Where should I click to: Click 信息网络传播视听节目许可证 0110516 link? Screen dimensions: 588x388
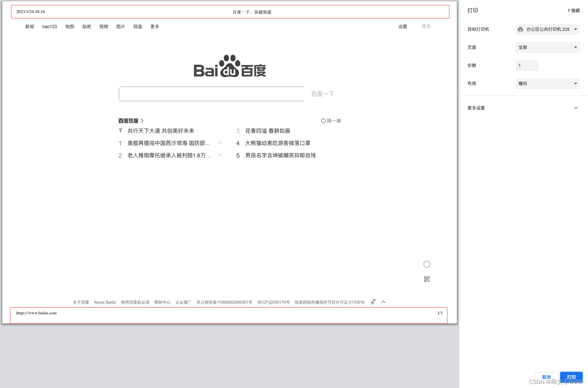(329, 302)
